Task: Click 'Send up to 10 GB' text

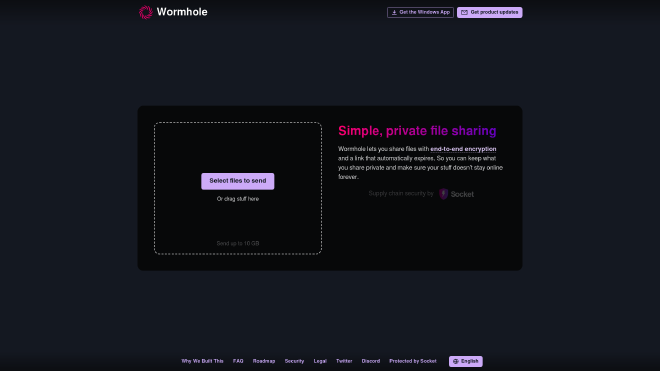Action: [x=238, y=243]
